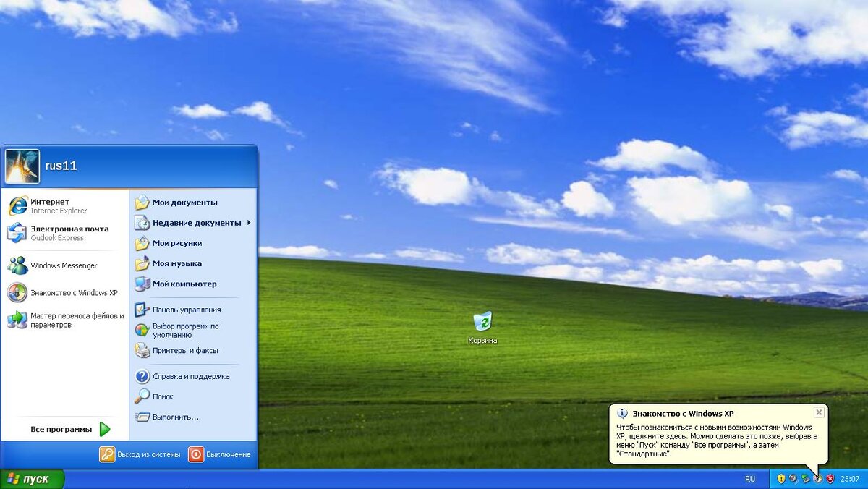This screenshot has height=489, width=868.
Task: Click the Windows XP tour tray icon
Action: (x=817, y=479)
